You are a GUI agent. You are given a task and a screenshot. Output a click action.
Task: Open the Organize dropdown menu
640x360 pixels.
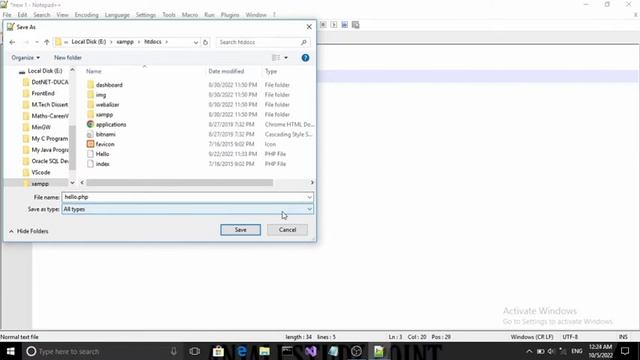click(25, 58)
